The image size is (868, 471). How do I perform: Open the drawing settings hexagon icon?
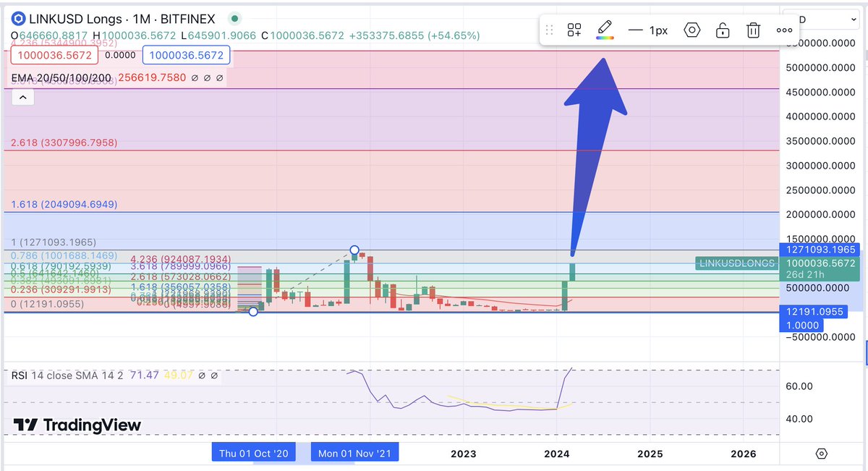coord(692,30)
